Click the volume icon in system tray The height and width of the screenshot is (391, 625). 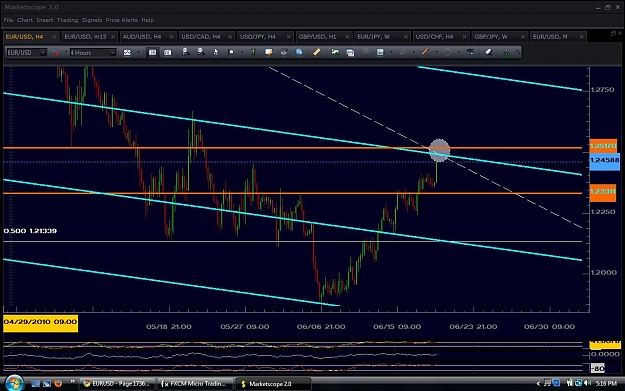[588, 383]
